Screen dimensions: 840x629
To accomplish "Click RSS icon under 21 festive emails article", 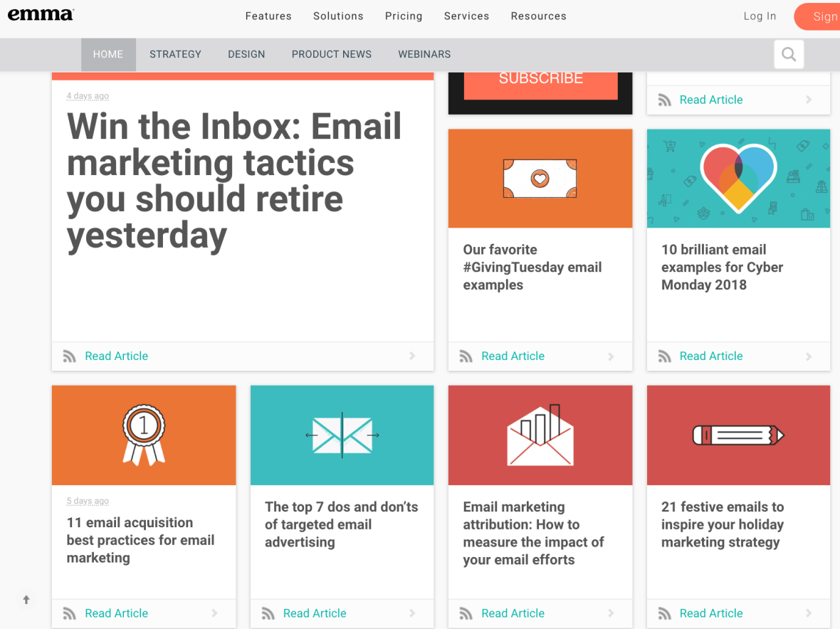I will pos(664,613).
